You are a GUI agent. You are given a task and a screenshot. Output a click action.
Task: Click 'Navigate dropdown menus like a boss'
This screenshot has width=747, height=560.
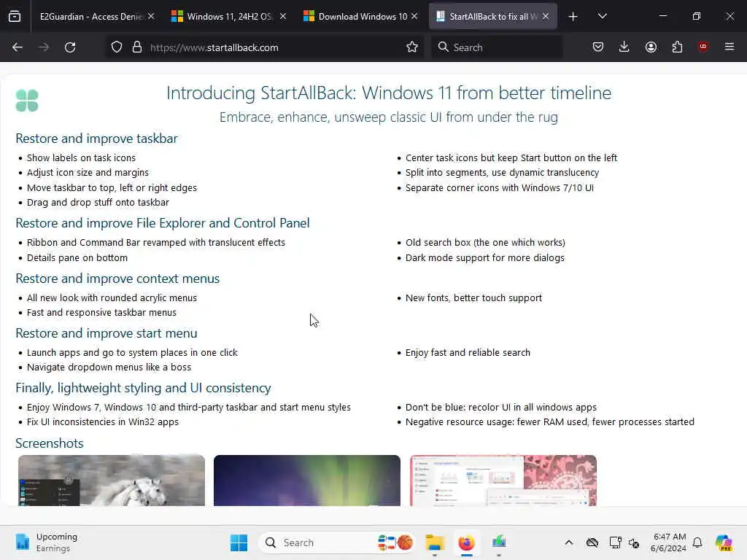click(109, 367)
